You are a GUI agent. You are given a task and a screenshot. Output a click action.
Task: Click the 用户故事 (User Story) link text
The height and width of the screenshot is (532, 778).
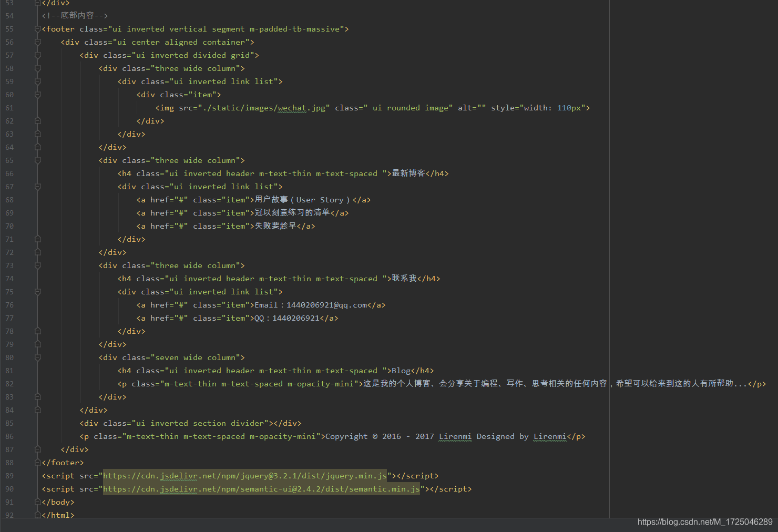click(302, 200)
